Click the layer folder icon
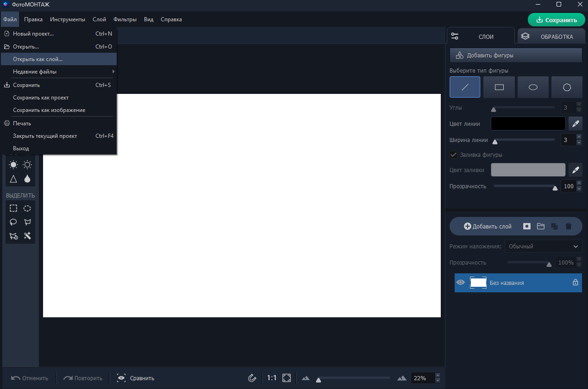Image resolution: width=588 pixels, height=389 pixels. pos(540,226)
